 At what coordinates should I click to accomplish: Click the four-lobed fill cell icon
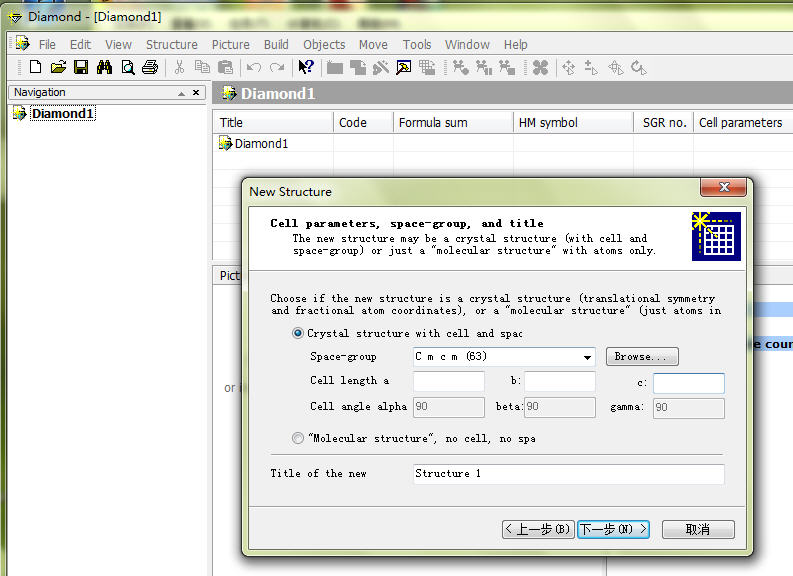[x=540, y=67]
